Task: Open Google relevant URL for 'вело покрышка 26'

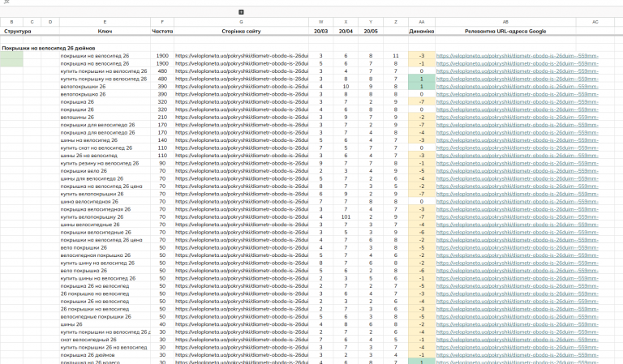Action: 517,271
